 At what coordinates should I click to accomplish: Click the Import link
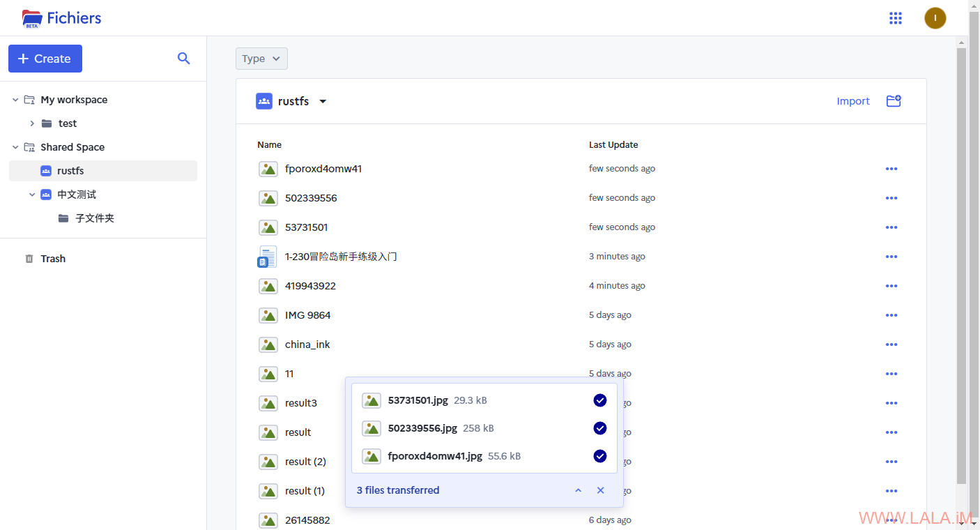tap(852, 101)
